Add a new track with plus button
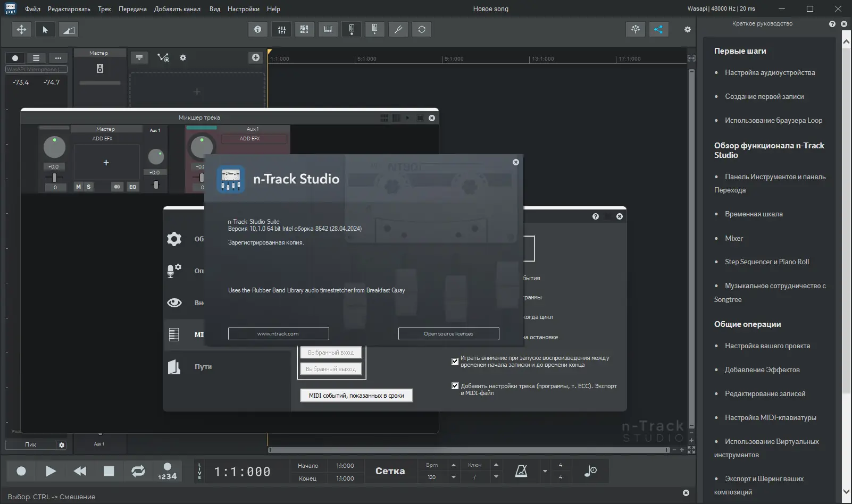The height and width of the screenshot is (504, 852). [256, 57]
